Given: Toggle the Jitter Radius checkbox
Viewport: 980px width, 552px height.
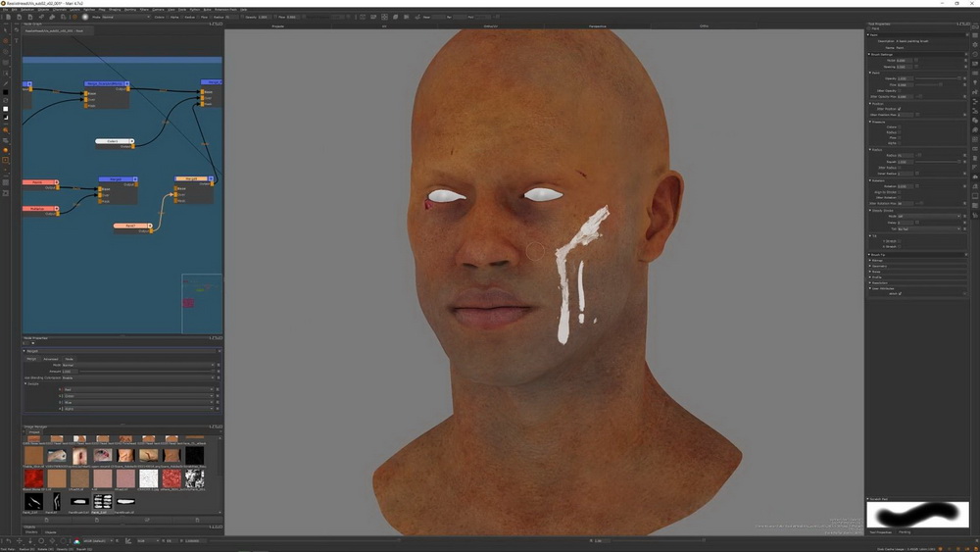Looking at the screenshot, I should coord(900,168).
